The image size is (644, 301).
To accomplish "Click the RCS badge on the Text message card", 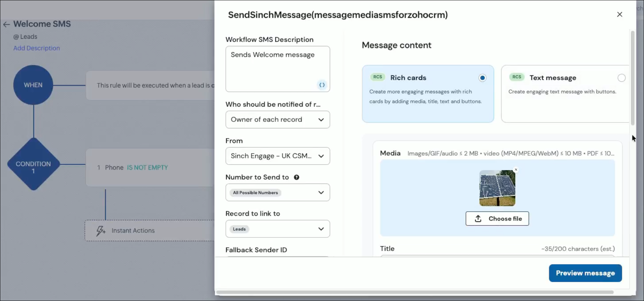I will tap(517, 77).
